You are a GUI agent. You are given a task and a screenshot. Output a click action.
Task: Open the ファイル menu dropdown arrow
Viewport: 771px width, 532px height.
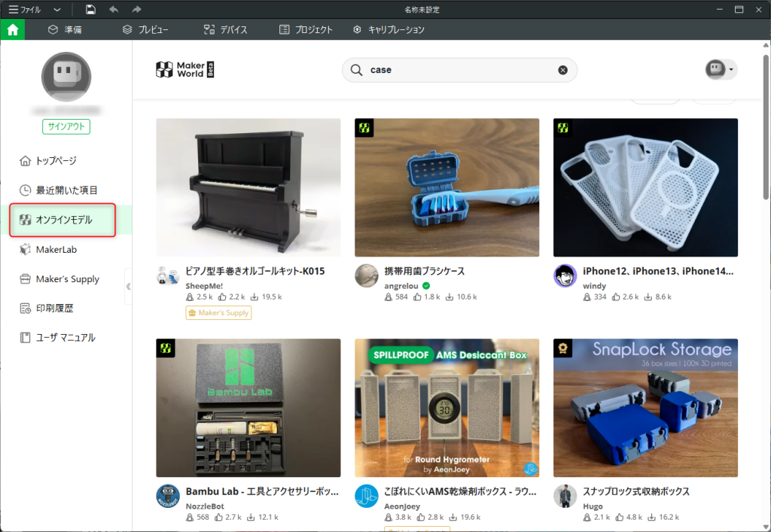coord(58,10)
